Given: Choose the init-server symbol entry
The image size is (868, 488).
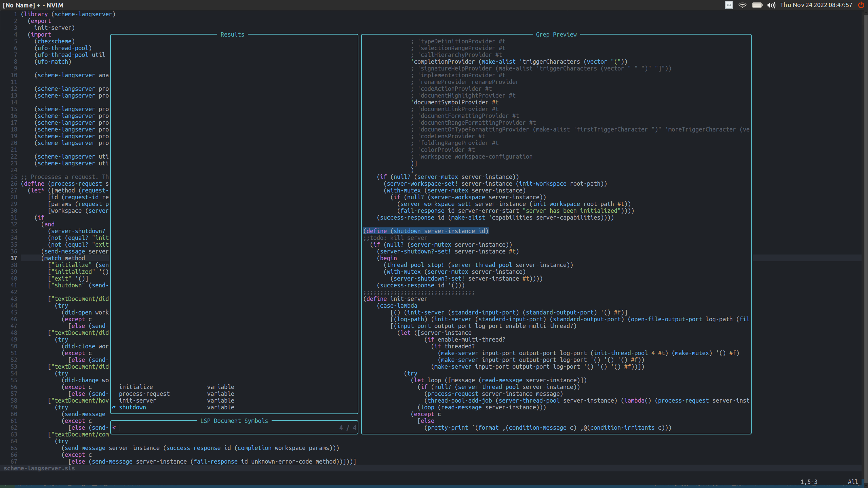Looking at the screenshot, I should [137, 401].
